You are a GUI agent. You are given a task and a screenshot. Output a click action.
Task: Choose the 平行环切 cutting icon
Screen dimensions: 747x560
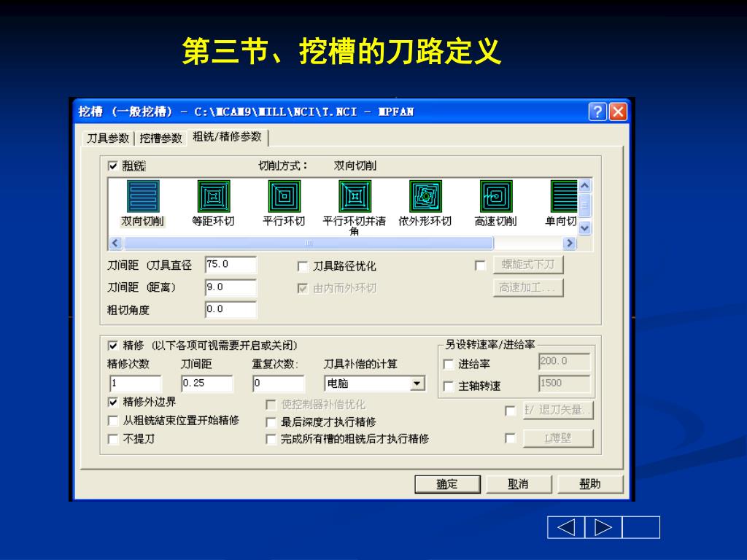point(284,196)
